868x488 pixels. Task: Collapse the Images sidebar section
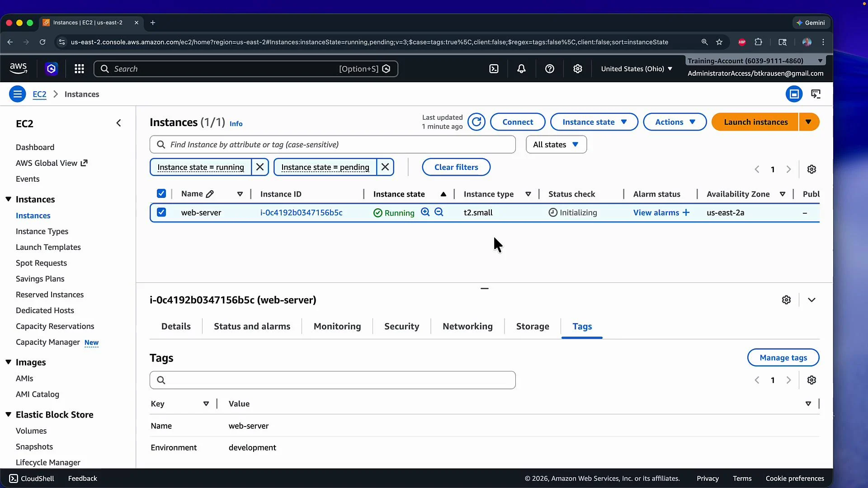coord(8,362)
